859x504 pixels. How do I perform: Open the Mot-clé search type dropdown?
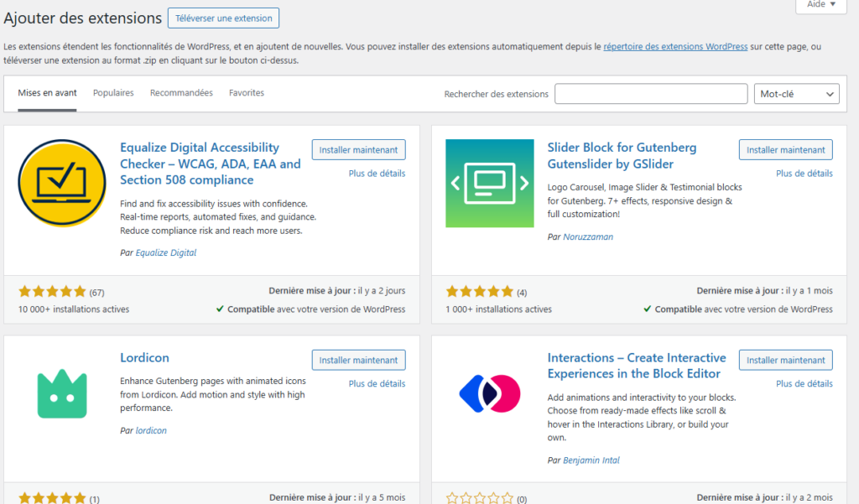[796, 94]
